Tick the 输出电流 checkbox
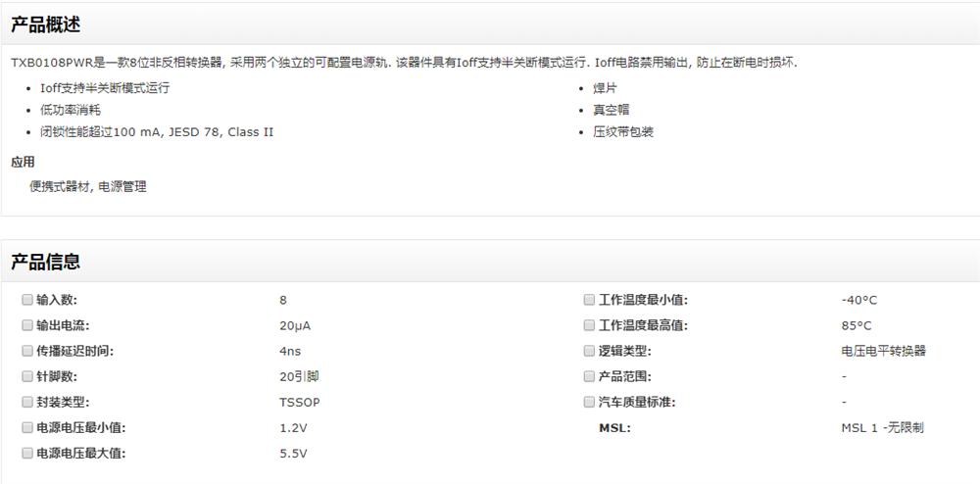Viewport: 980px width, 484px height. (x=26, y=325)
